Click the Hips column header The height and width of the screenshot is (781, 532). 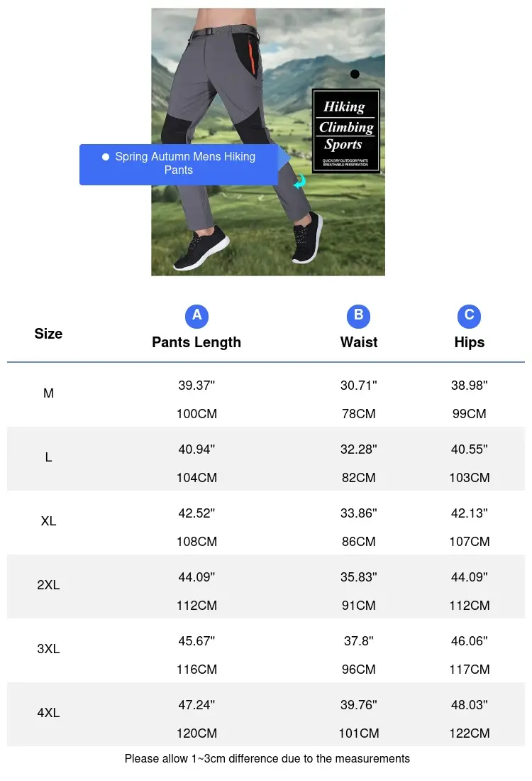470,342
